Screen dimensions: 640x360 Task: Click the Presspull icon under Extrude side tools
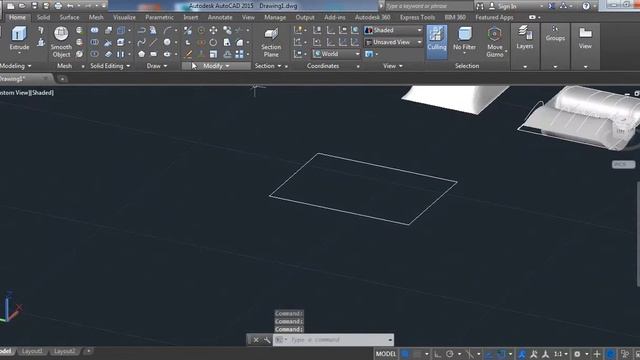point(40,42)
